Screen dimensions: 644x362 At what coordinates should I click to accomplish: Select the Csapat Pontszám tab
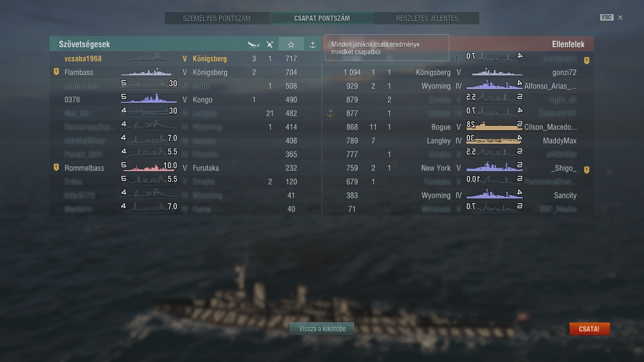coord(322,18)
